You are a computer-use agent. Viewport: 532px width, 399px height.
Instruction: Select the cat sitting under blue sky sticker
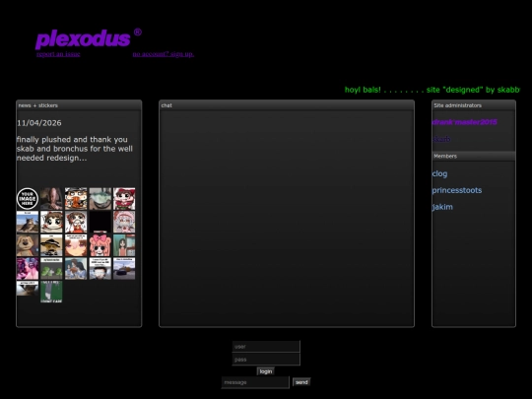28,222
